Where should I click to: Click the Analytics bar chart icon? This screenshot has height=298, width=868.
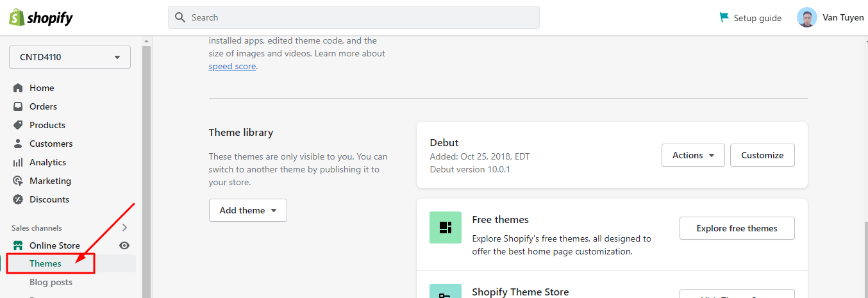click(x=18, y=162)
